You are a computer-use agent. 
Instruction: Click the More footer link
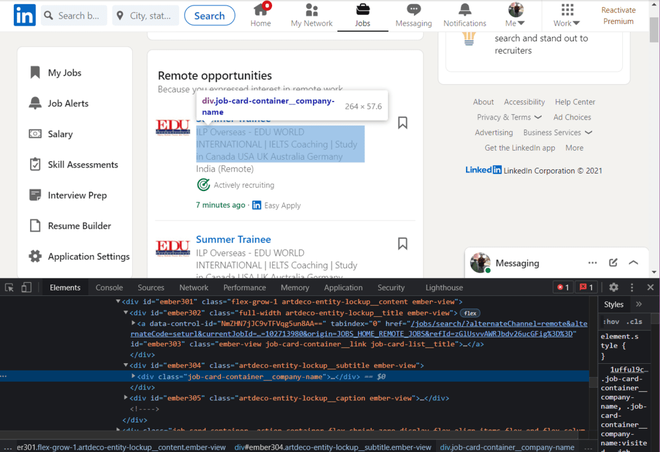[575, 148]
